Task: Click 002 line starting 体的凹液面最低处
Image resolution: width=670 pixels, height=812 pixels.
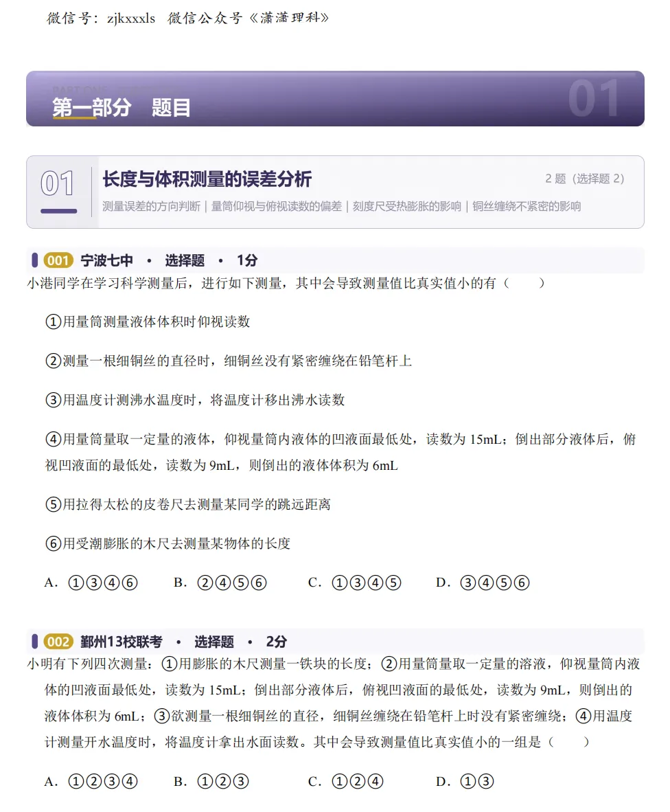Action: tap(338, 690)
